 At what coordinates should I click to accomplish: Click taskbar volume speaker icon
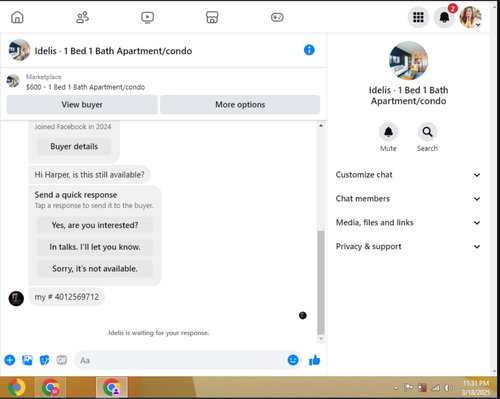tap(448, 388)
